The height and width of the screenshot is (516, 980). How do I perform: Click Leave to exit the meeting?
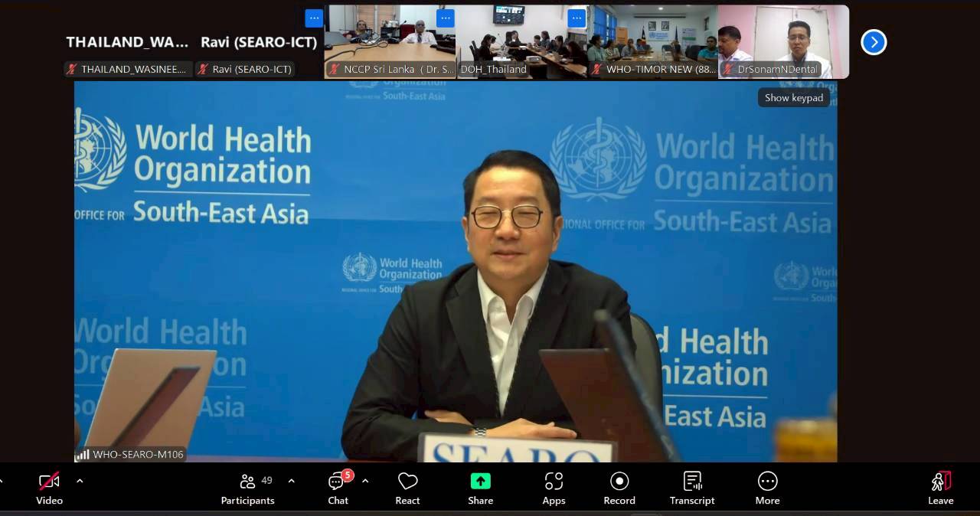pos(941,488)
